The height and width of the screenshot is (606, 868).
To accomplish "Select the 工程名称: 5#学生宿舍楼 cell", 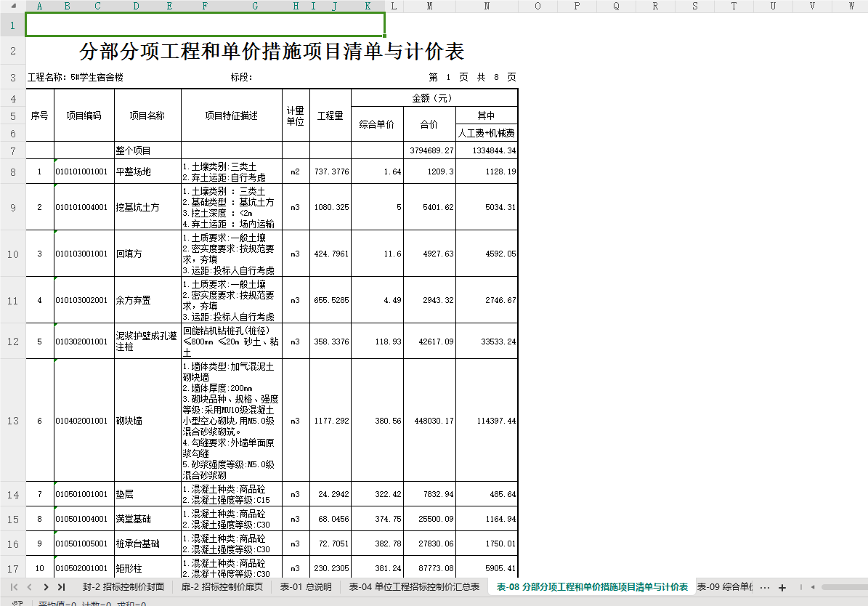I will tap(76, 78).
